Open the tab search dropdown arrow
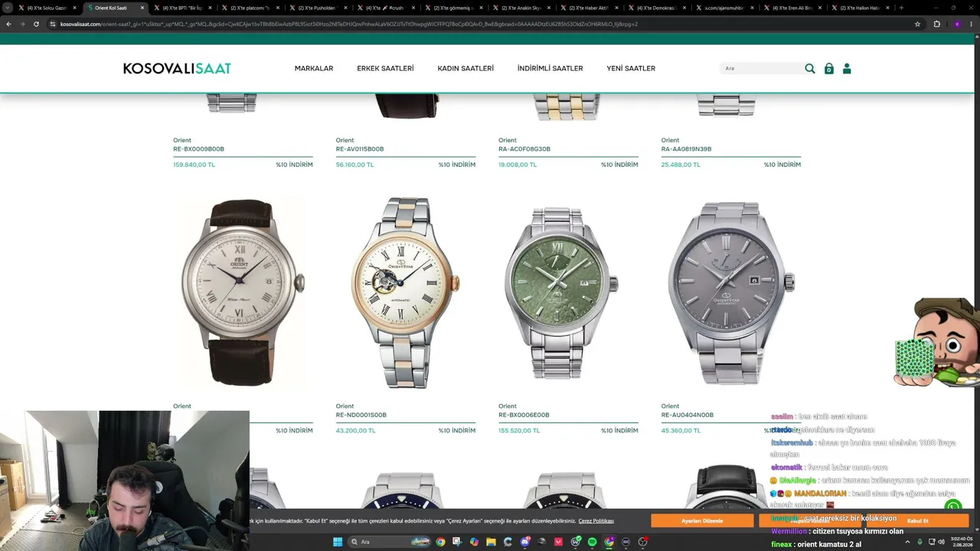This screenshot has height=551, width=980. click(x=8, y=8)
